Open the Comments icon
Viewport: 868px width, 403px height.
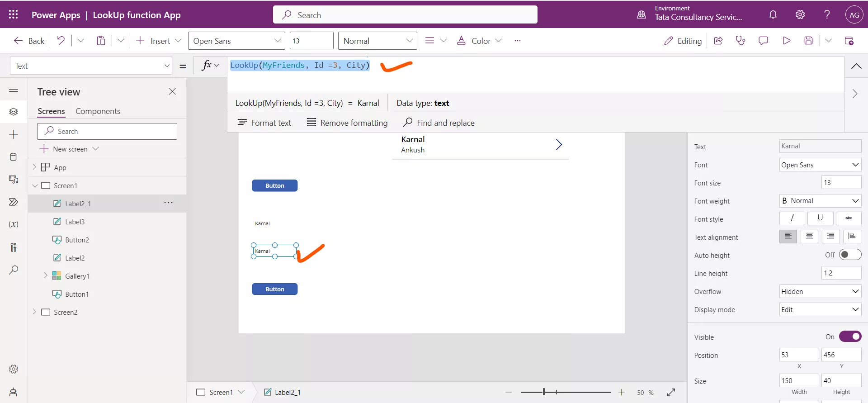click(763, 41)
